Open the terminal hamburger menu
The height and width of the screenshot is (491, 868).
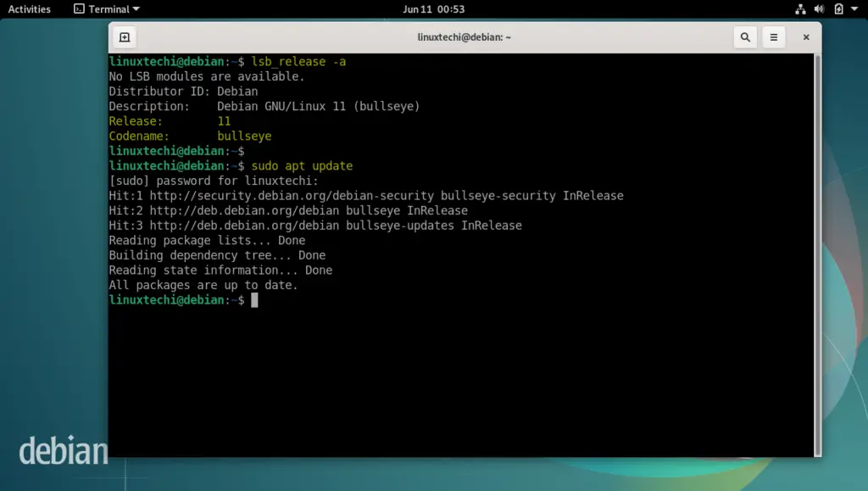click(x=773, y=37)
